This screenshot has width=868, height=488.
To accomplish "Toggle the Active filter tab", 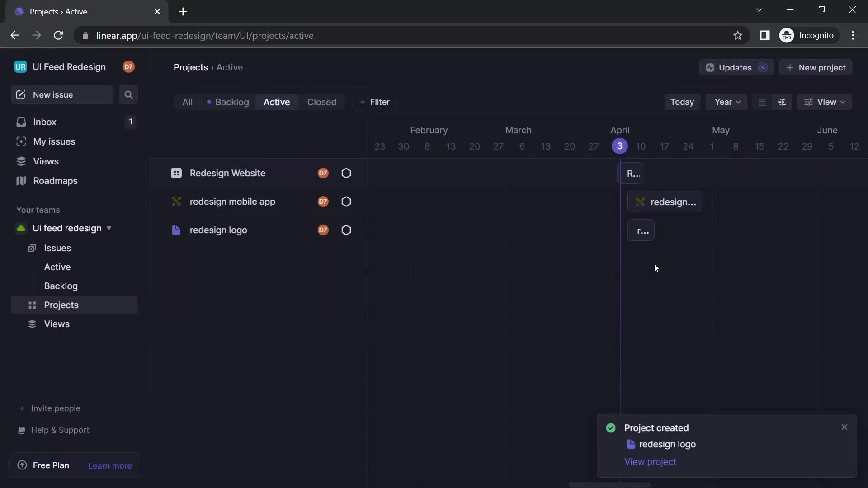I will coord(277,103).
